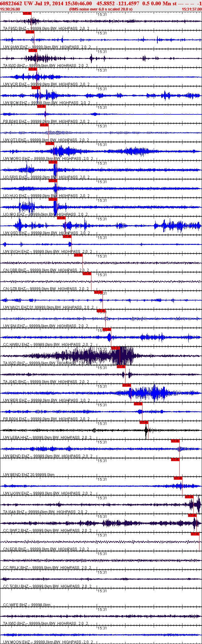The width and height of the screenshot is (202, 644).
Task: Click the red pick marker on CN EDB trace
Action: pyautogui.click(x=195, y=534)
